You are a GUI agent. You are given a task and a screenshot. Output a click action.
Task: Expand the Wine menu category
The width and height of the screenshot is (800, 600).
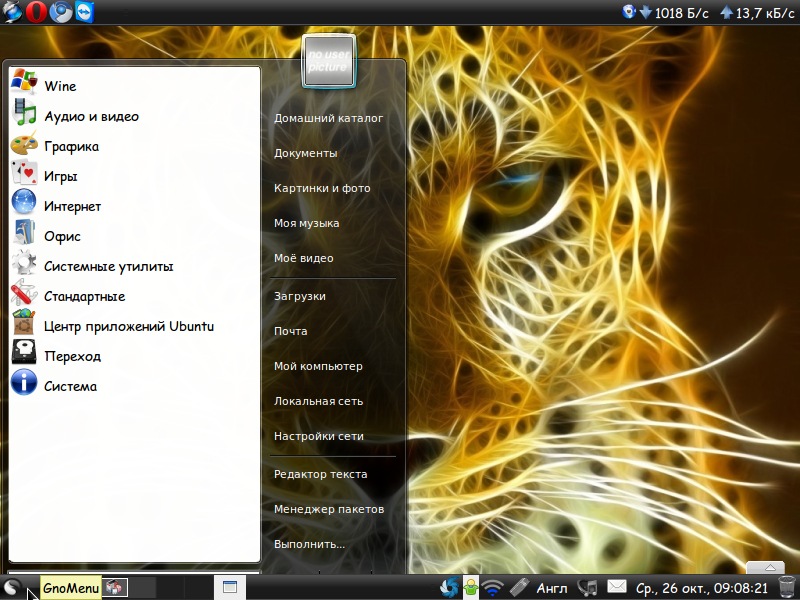pos(60,86)
